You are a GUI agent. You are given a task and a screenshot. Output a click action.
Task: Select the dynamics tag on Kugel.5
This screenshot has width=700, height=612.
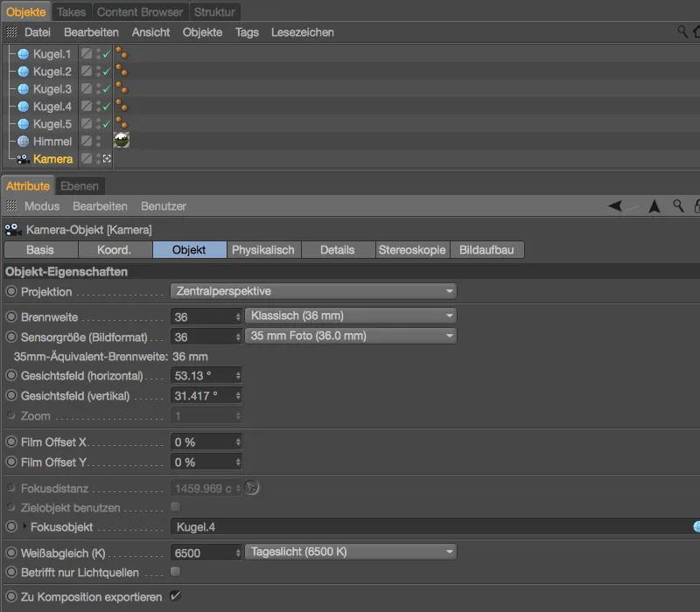pos(122,122)
